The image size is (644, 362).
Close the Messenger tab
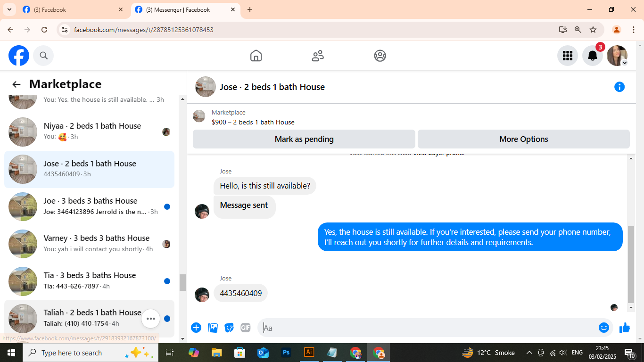(x=233, y=9)
